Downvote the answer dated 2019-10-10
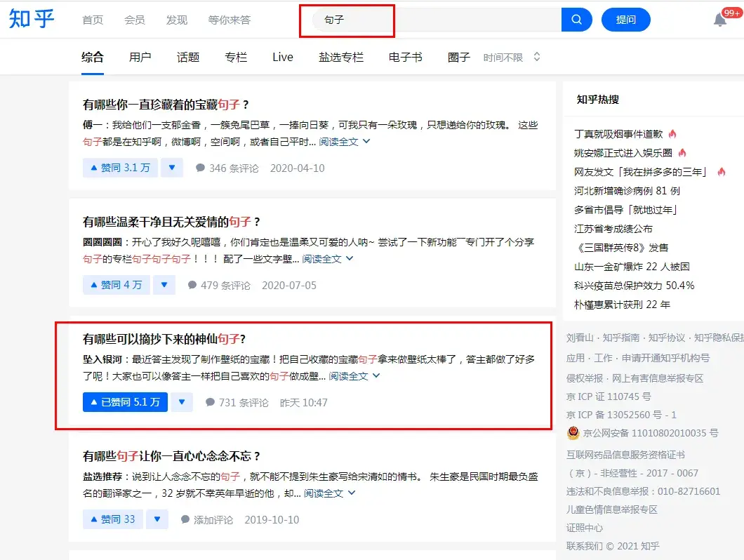The height and width of the screenshot is (560, 744). pyautogui.click(x=157, y=520)
